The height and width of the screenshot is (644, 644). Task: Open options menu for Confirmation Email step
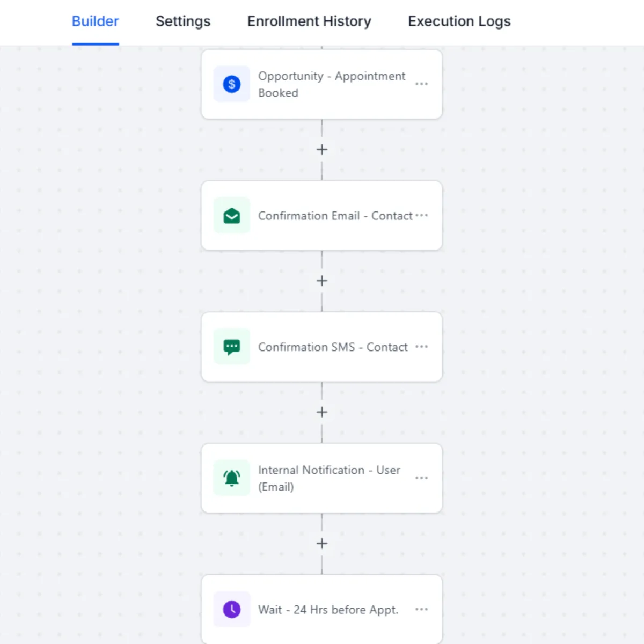point(422,215)
